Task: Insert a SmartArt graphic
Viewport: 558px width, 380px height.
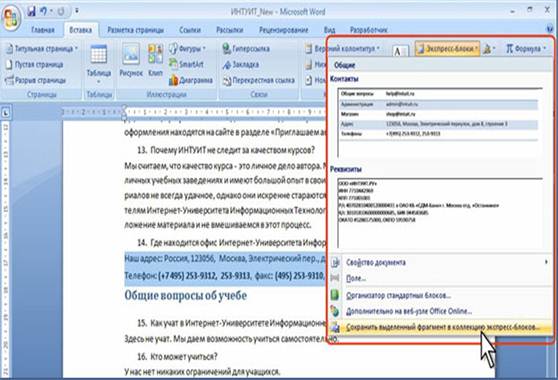Action: coord(186,64)
